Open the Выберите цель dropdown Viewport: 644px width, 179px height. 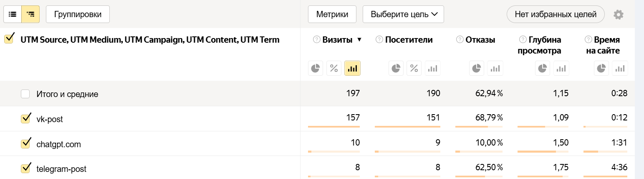(403, 14)
